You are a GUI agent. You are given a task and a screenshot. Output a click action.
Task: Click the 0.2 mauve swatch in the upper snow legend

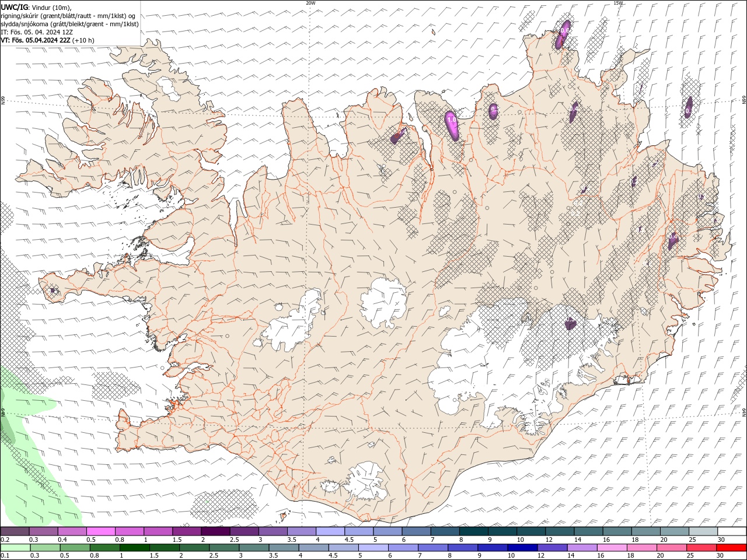tap(15, 531)
